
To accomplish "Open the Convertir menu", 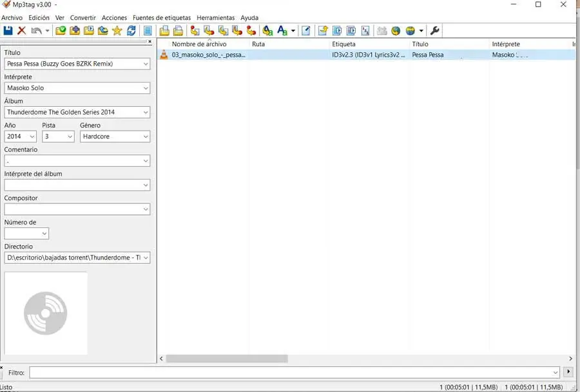I will pos(83,18).
